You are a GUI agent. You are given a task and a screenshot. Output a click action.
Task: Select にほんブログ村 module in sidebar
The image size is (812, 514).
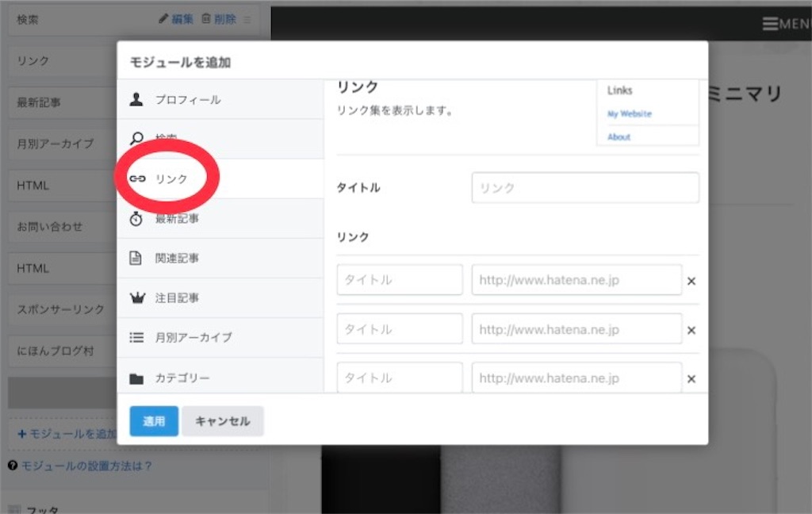(62, 351)
